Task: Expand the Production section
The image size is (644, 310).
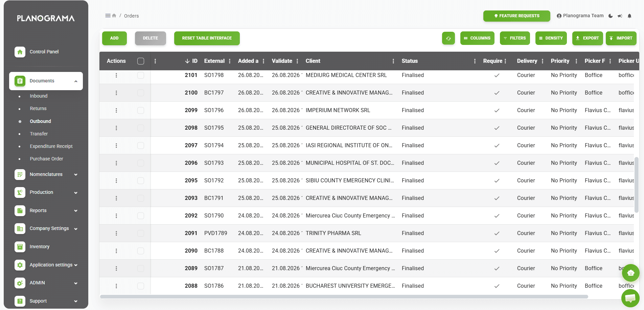Action: point(46,192)
